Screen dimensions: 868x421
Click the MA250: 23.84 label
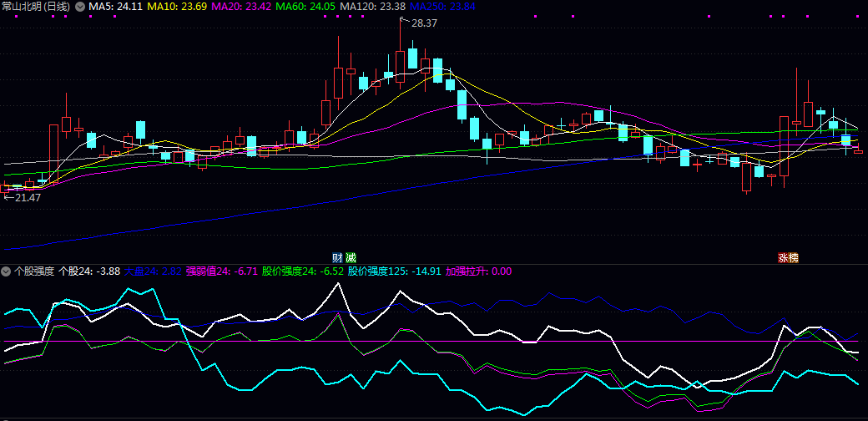(x=442, y=8)
